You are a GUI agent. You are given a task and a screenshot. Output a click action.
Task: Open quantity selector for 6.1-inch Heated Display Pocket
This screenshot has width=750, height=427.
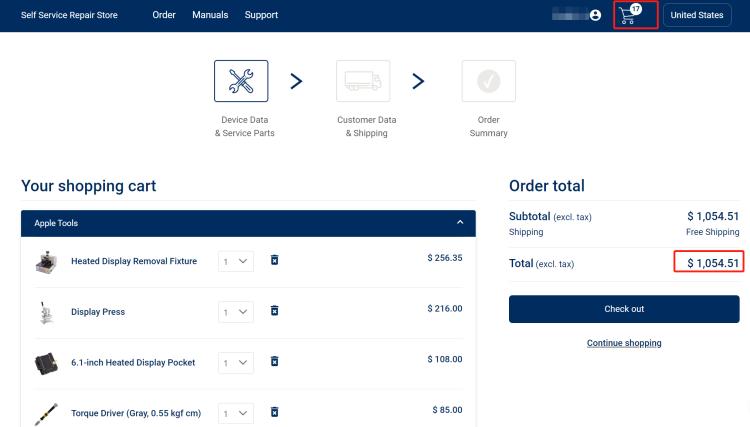click(x=237, y=362)
